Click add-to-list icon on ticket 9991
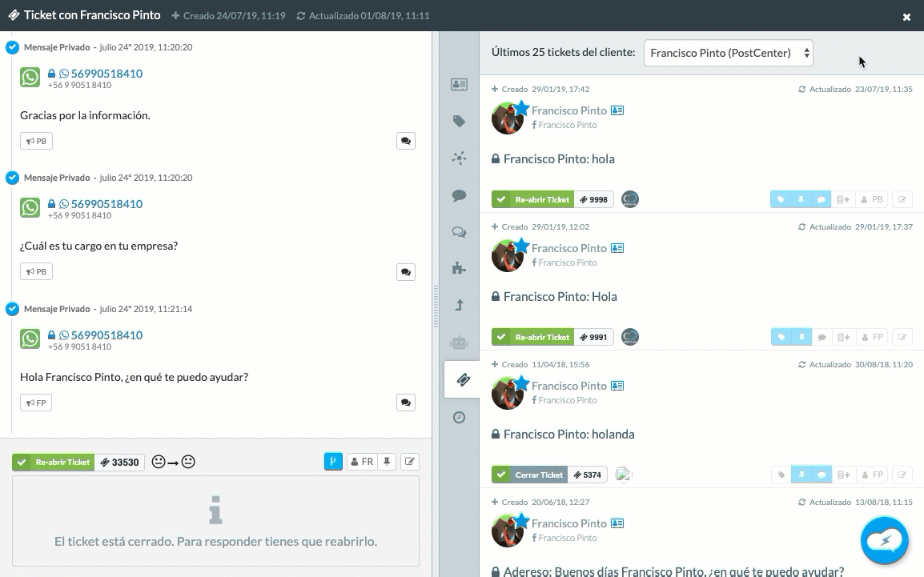Viewport: 924px width, 577px height. point(843,338)
